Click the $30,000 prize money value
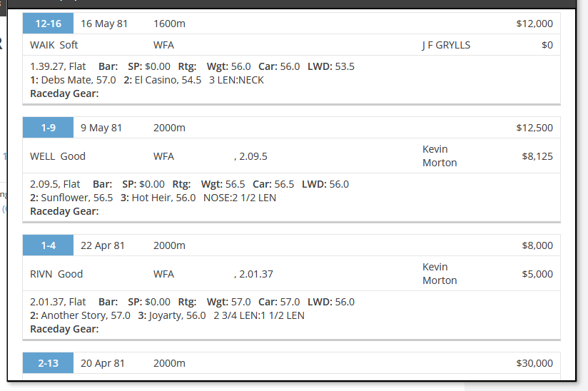 (534, 363)
